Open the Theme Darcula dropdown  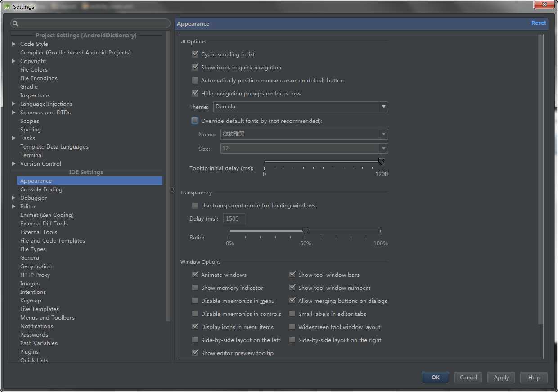point(301,107)
